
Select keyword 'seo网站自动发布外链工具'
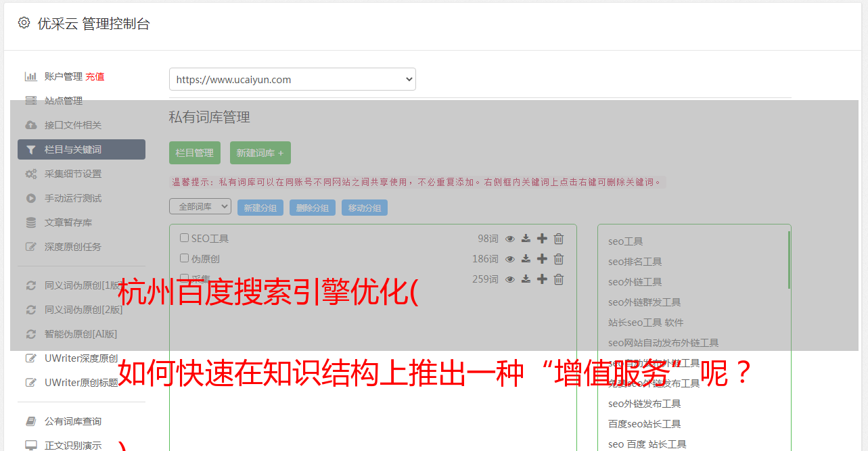[x=664, y=343]
